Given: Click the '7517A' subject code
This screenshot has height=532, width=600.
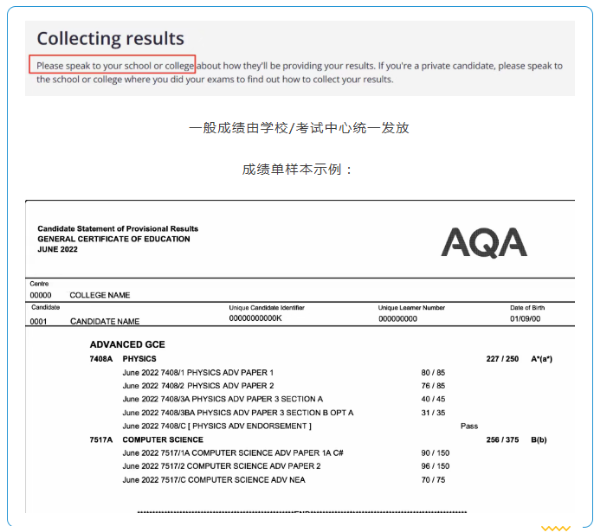Looking at the screenshot, I should 101,440.
